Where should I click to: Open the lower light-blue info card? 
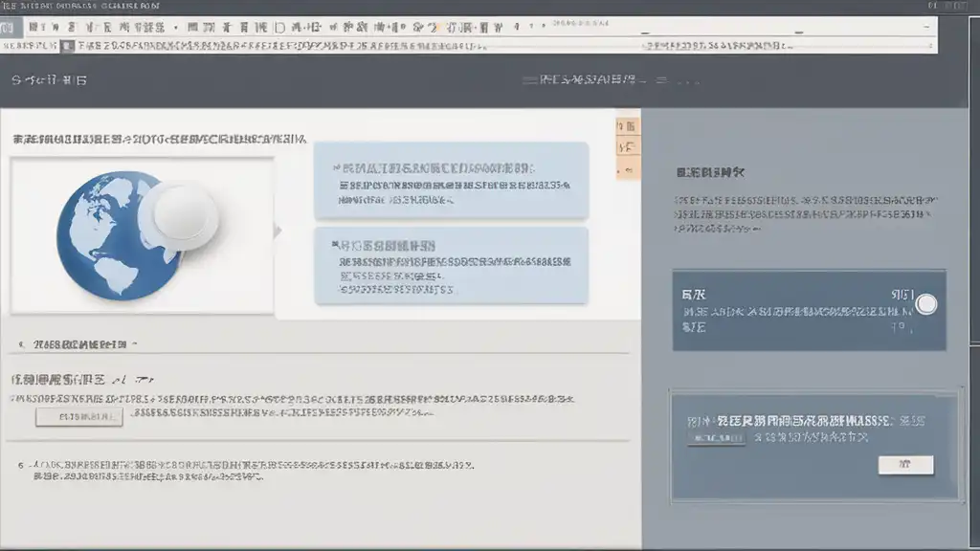coord(451,265)
